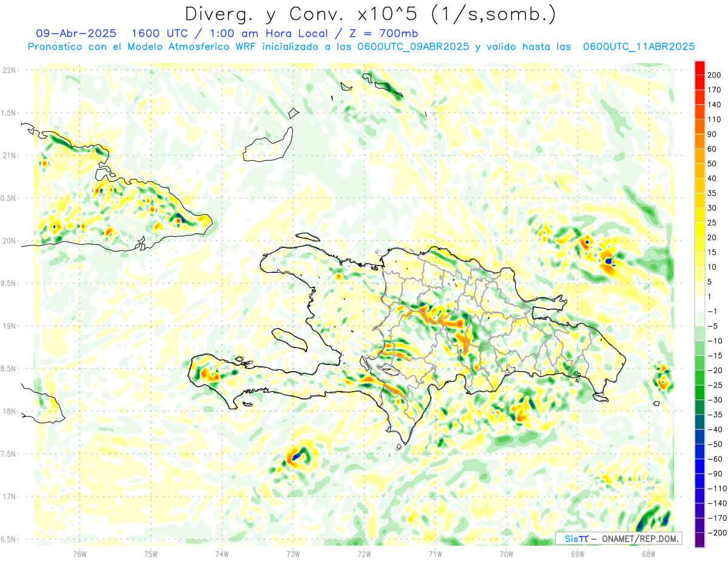Click the initialization text '0600UTC_09ABR2025'

click(x=413, y=47)
